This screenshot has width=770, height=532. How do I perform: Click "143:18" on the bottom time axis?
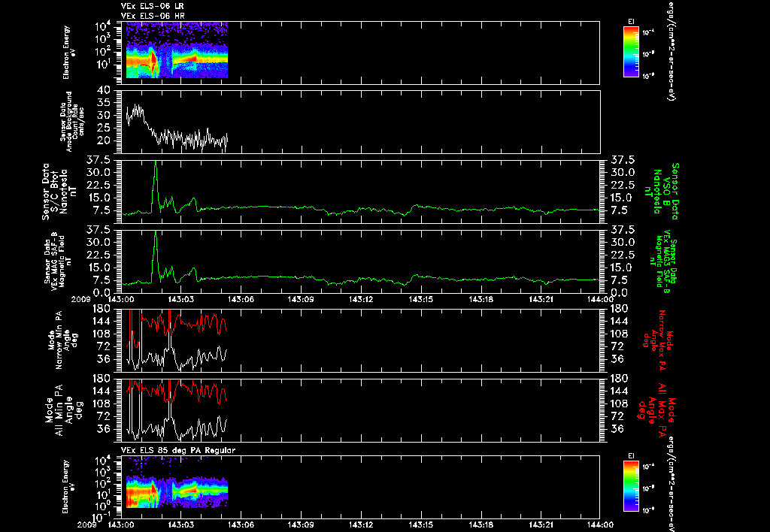pyautogui.click(x=480, y=524)
